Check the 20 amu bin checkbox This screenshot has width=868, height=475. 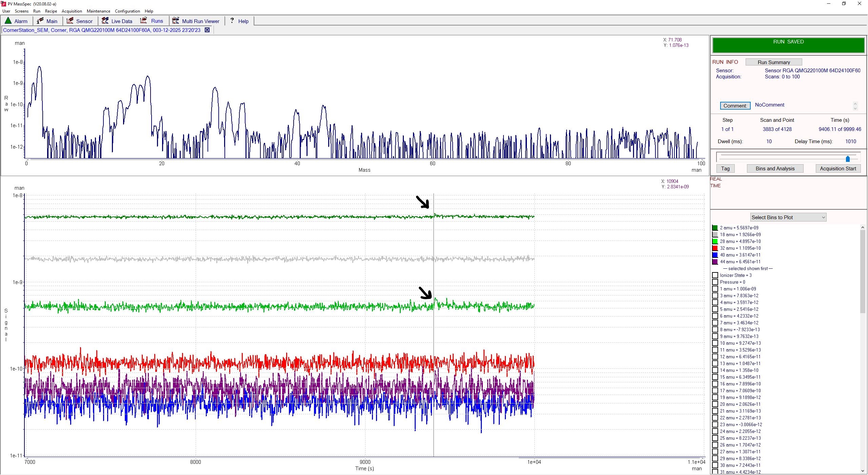715,404
